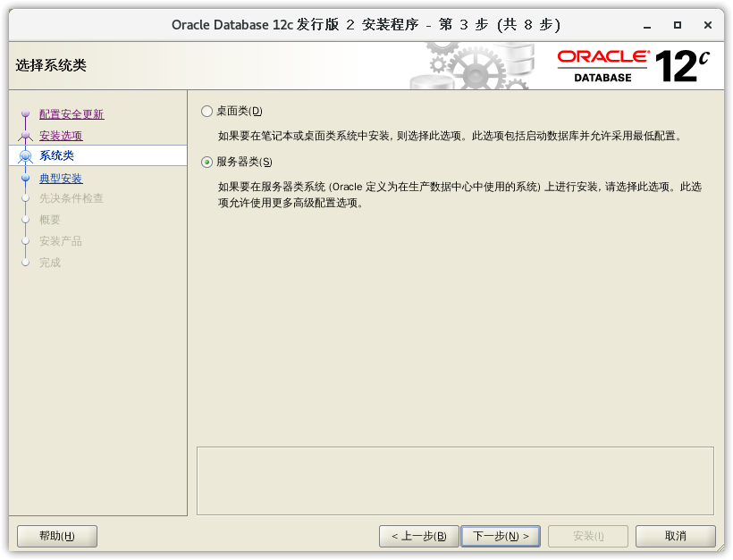This screenshot has width=733, height=560.
Task: Return using the 上一步 button
Action: coord(419,536)
